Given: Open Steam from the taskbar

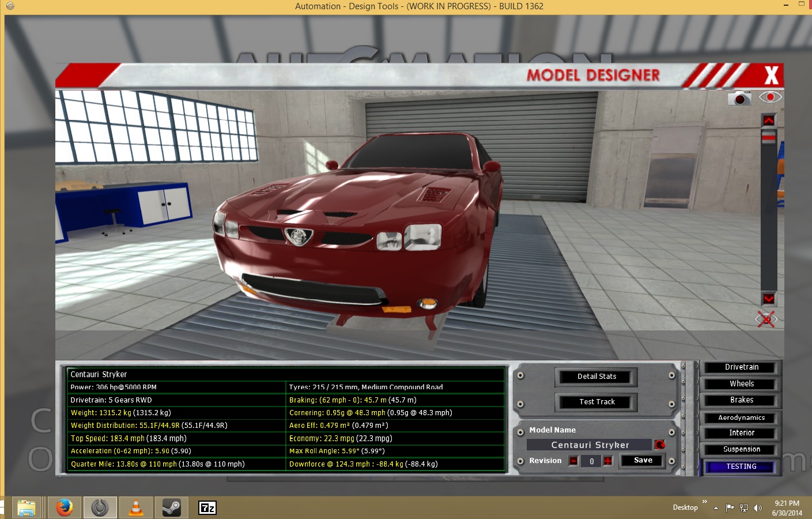Looking at the screenshot, I should [171, 507].
